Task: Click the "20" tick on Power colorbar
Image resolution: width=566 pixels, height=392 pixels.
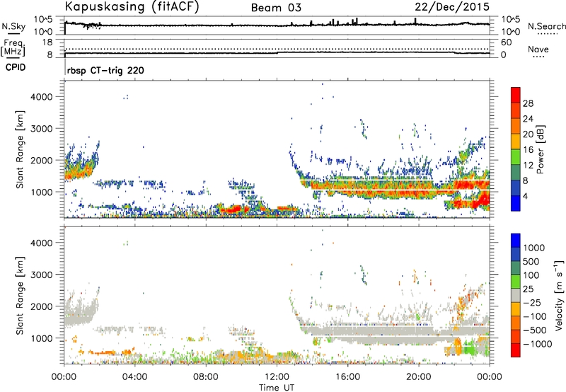Action: [528, 134]
